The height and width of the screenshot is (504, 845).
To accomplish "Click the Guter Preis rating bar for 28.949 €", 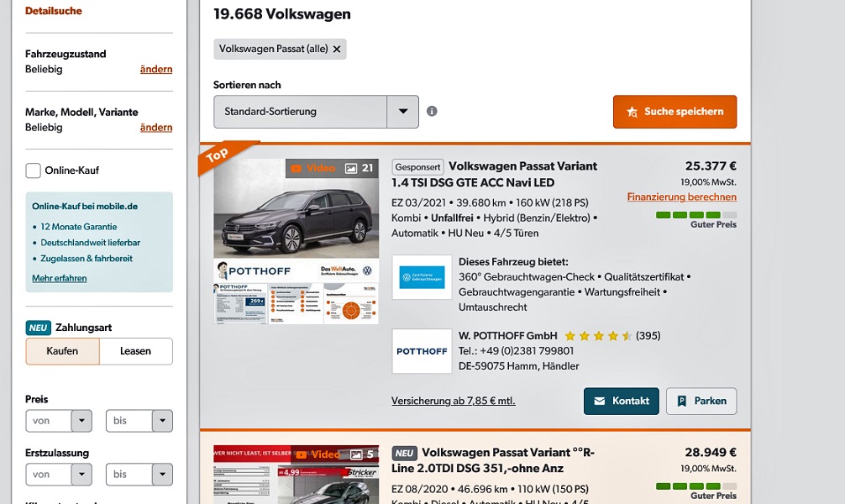I will click(x=695, y=486).
